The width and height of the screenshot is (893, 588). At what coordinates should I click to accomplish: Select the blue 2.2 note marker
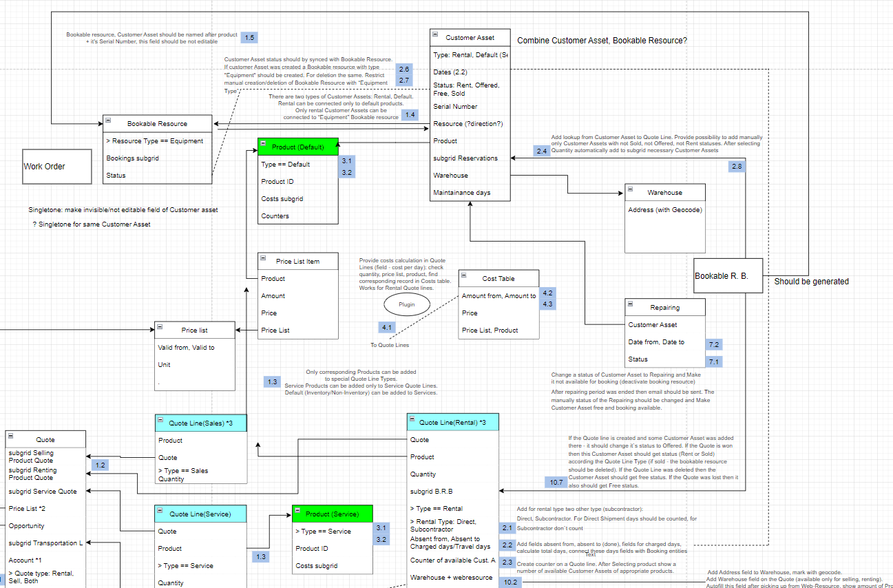pyautogui.click(x=508, y=545)
